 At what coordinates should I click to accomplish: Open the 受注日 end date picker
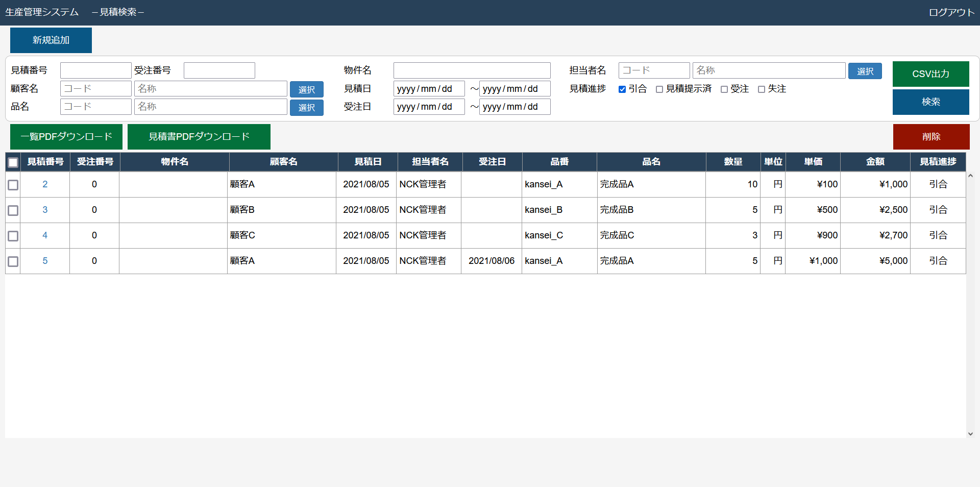514,107
